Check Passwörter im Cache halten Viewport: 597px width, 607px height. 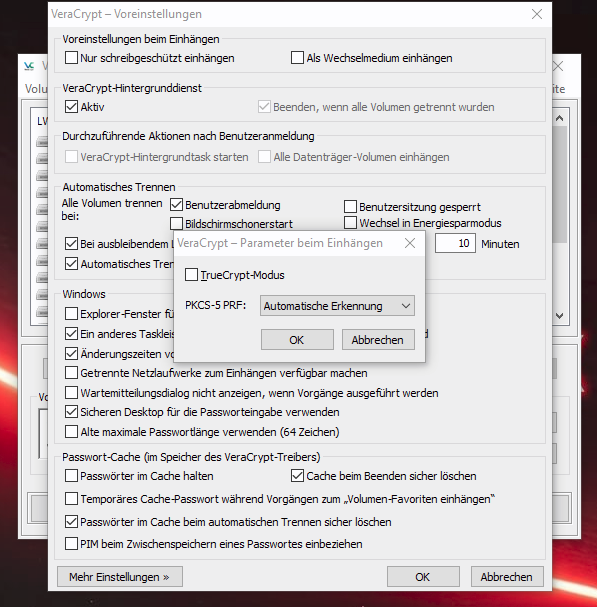tap(71, 476)
